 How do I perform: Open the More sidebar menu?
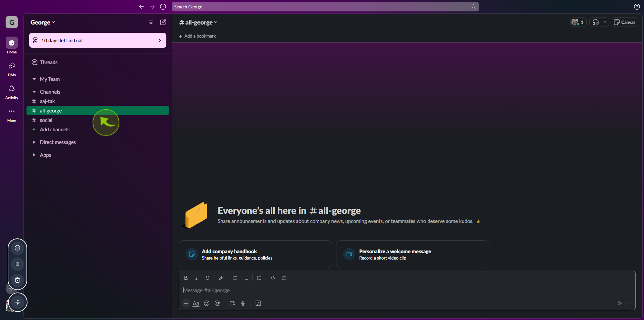(x=12, y=115)
